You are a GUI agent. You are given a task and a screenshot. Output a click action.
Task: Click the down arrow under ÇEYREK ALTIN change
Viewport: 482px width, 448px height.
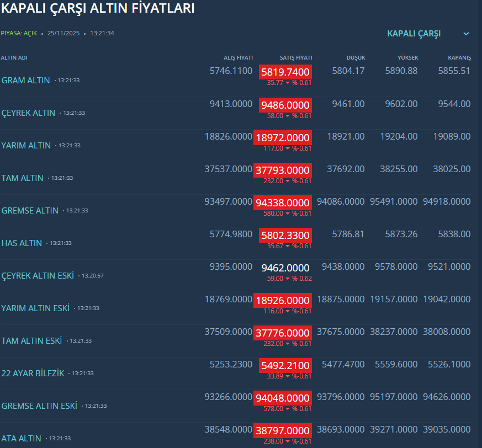(288, 116)
